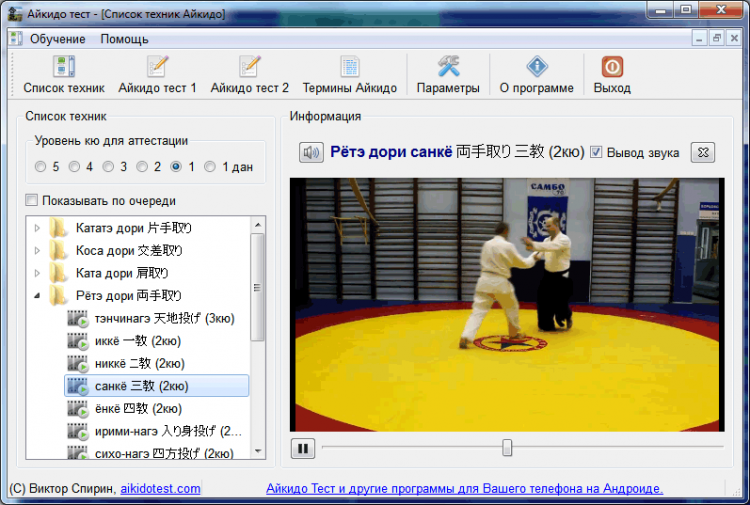Select kyu level 1 radio button
This screenshot has width=750, height=505.
click(x=176, y=166)
